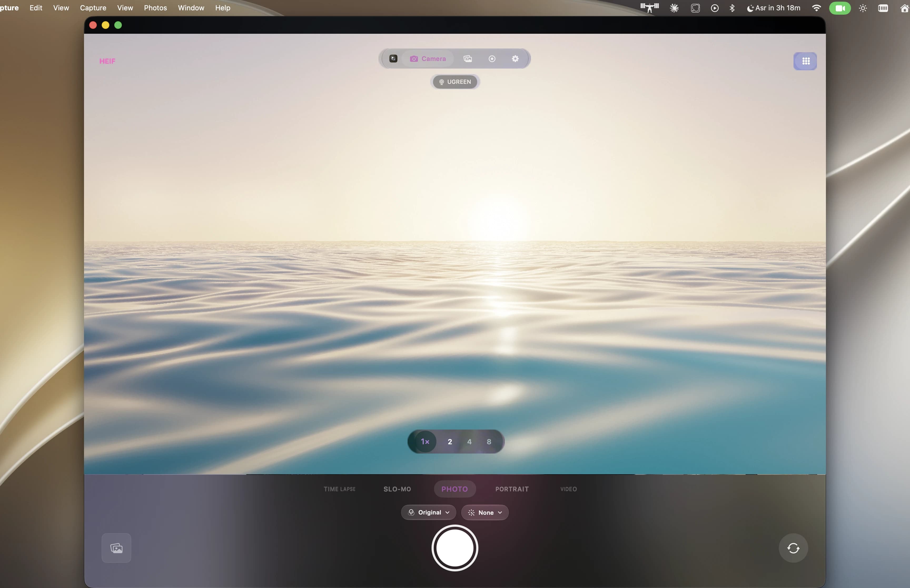Viewport: 910px width, 588px height.
Task: Click the rounded square screenshot menu bar icon
Action: click(695, 8)
